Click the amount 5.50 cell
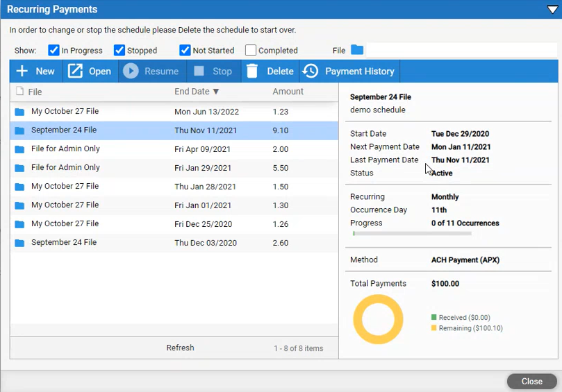The height and width of the screenshot is (392, 562). [x=280, y=168]
